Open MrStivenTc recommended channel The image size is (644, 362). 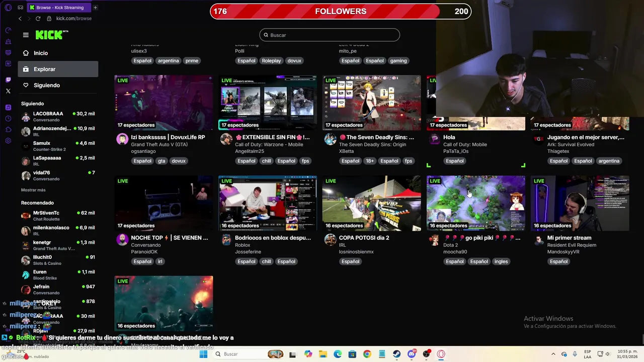pos(58,216)
